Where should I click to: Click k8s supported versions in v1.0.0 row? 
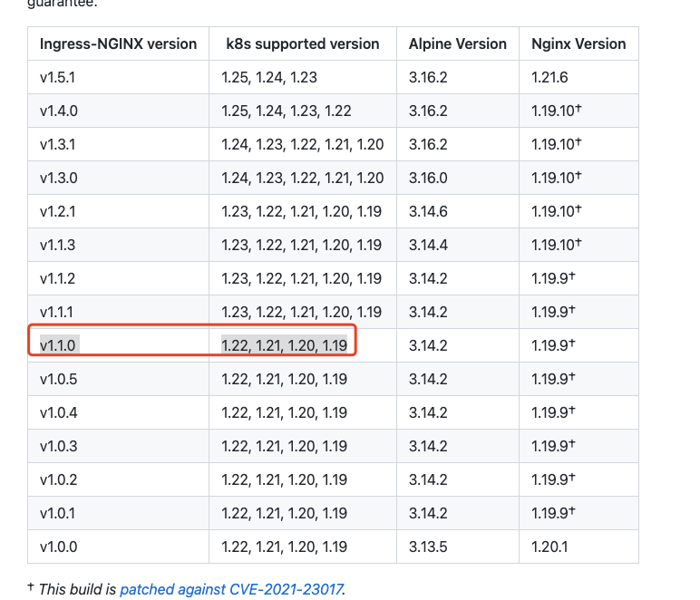(303, 547)
